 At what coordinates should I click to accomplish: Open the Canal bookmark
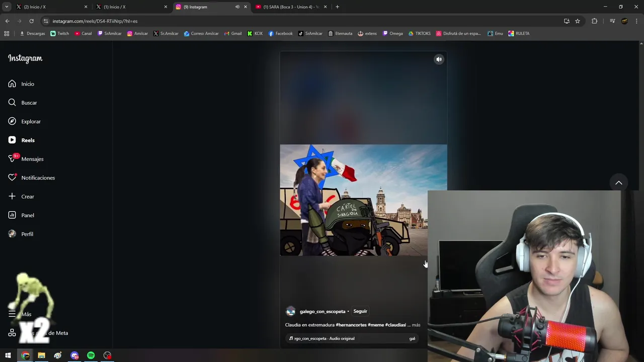point(83,34)
